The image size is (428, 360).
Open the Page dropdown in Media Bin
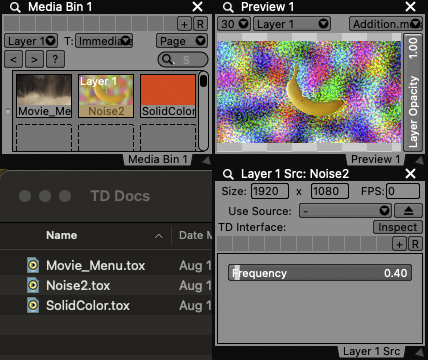(182, 41)
